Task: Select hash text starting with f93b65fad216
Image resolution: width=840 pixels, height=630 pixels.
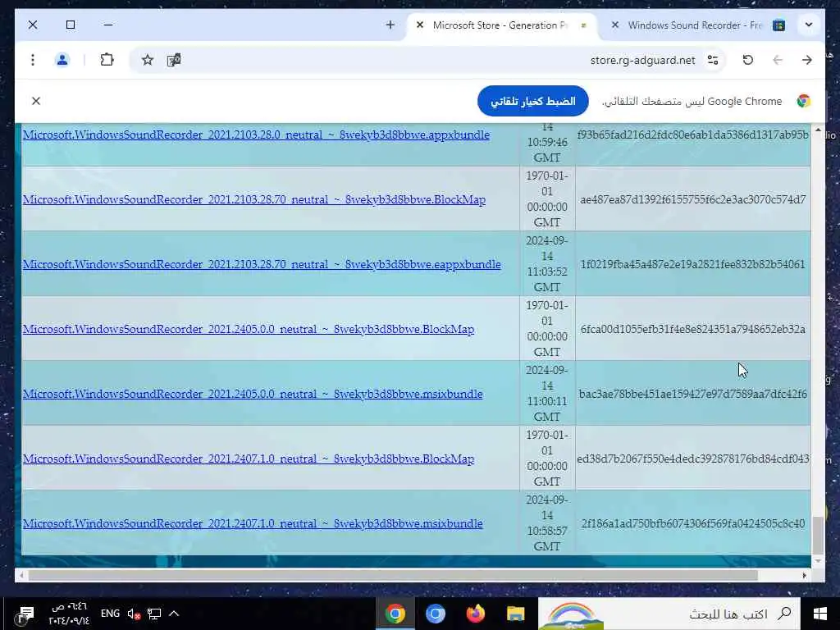Action: point(692,135)
